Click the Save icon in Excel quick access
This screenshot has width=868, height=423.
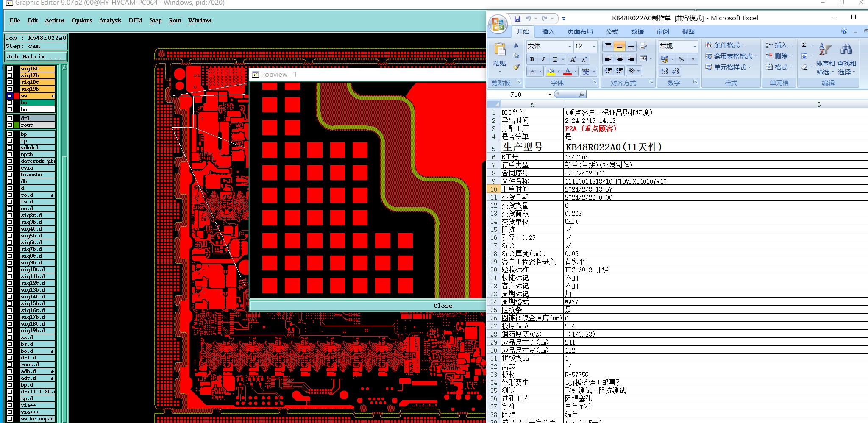(517, 18)
